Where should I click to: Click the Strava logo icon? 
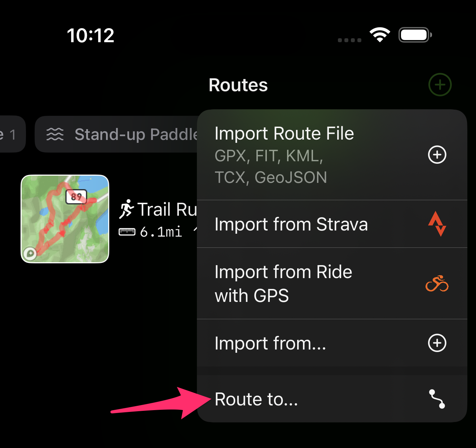437,224
